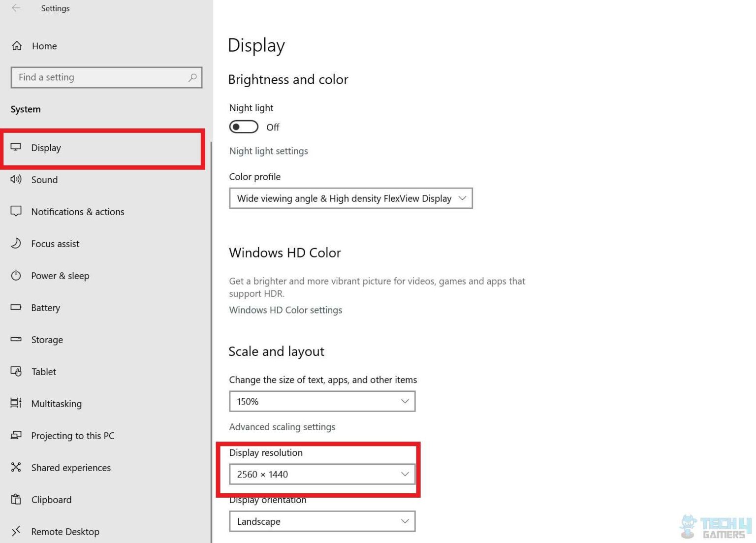Click the Tablet icon
Image resolution: width=756 pixels, height=543 pixels.
(x=16, y=371)
